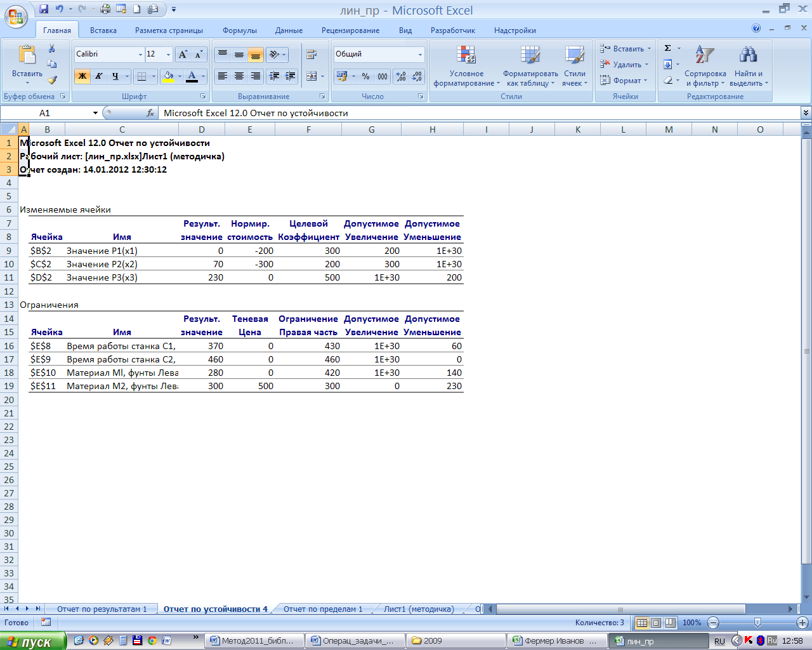Image resolution: width=812 pixels, height=650 pixels.
Task: Align text to bottom
Action: click(x=256, y=55)
